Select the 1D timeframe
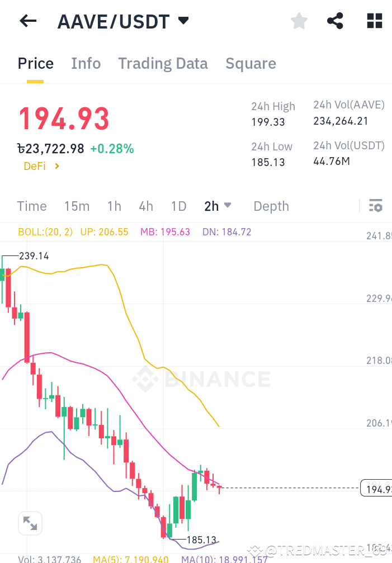Image resolution: width=392 pixels, height=563 pixels. coord(178,206)
